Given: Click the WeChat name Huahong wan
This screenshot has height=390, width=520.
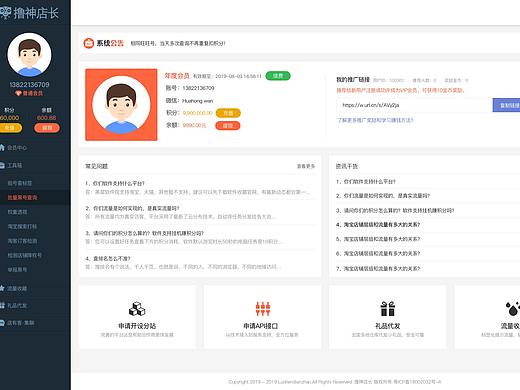Looking at the screenshot, I should point(197,101).
